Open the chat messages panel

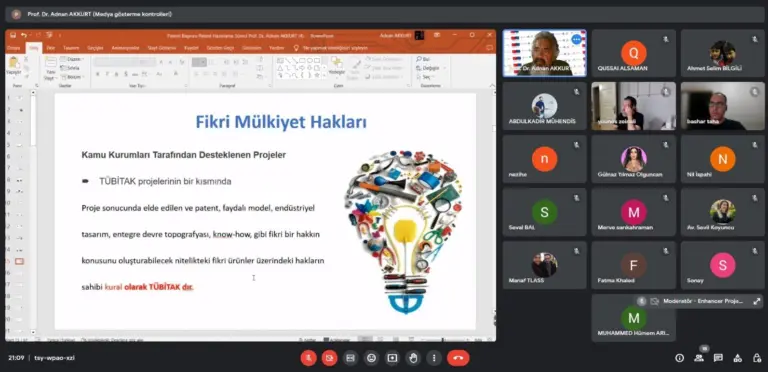[718, 358]
